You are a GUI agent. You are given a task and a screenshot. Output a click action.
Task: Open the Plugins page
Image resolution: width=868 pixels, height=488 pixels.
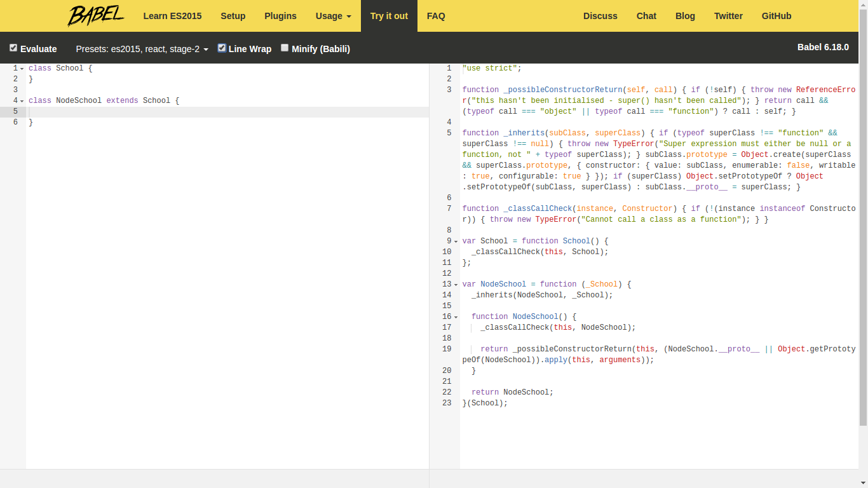[280, 16]
